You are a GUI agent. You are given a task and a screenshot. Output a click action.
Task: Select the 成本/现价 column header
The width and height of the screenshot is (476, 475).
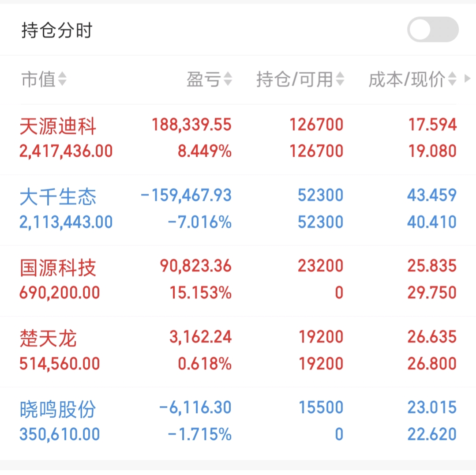(x=407, y=79)
